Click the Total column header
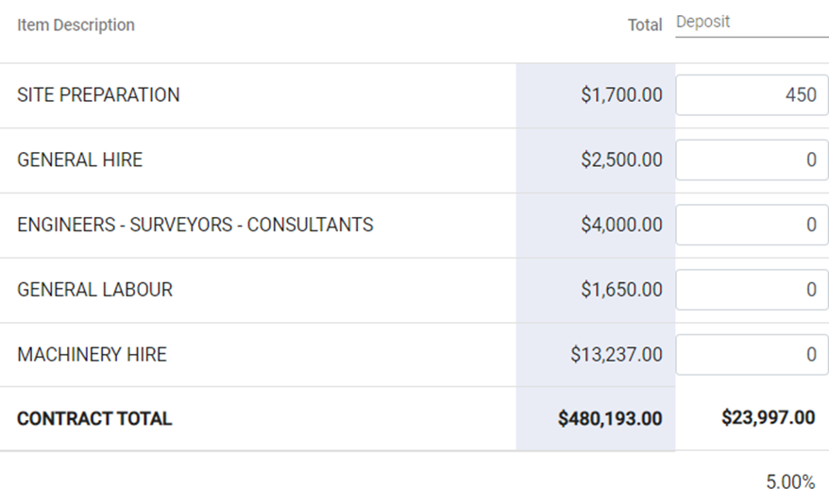Image resolution: width=829 pixels, height=504 pixels. point(645,25)
